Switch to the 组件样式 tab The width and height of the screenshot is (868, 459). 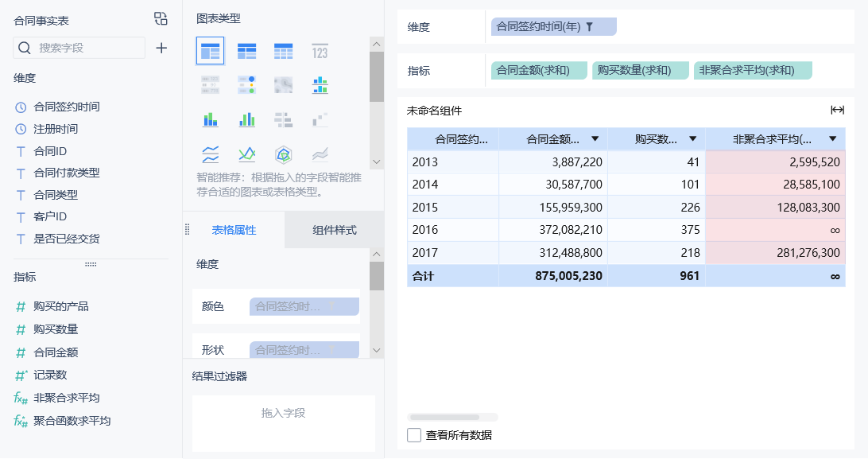tap(335, 231)
